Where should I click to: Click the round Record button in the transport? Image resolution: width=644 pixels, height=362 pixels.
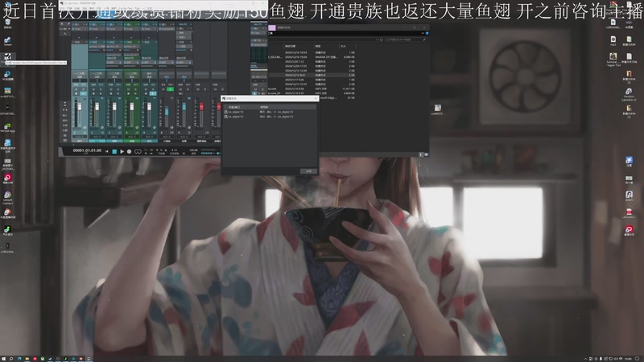point(129,151)
